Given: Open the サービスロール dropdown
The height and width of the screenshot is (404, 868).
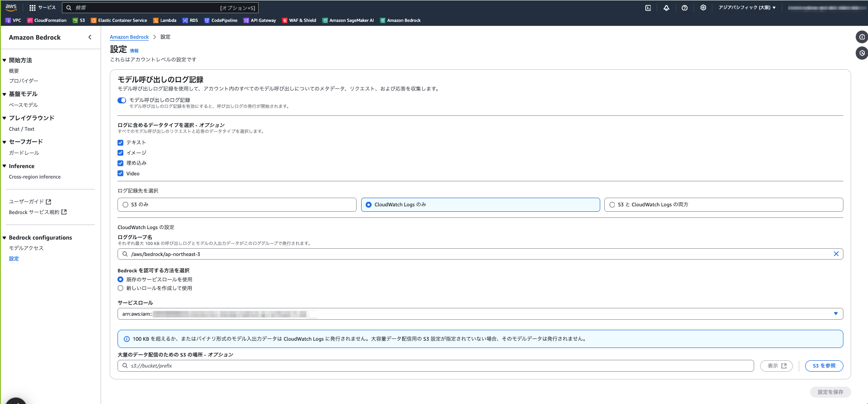Looking at the screenshot, I should (480, 314).
